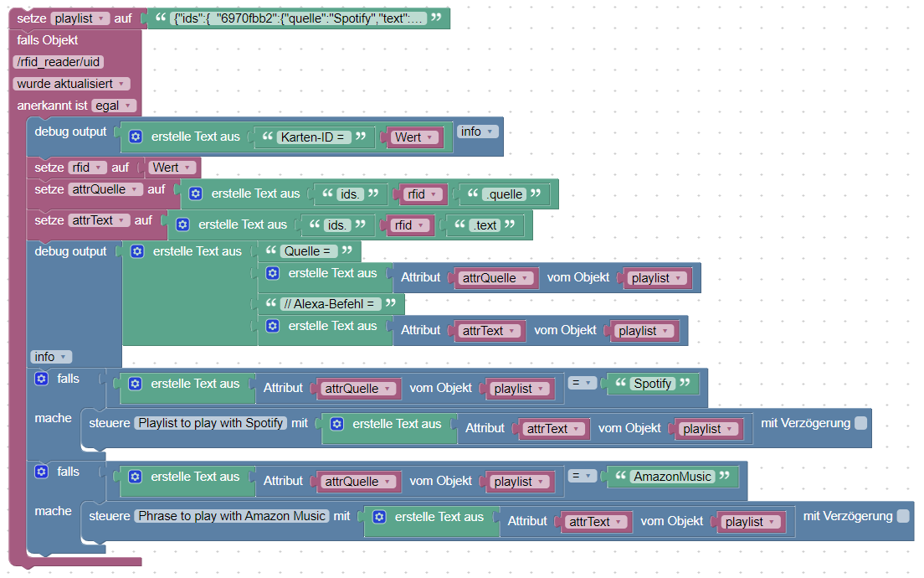The height and width of the screenshot is (578, 924).
Task: Edit the 'Quelle =' text field
Action: point(309,251)
